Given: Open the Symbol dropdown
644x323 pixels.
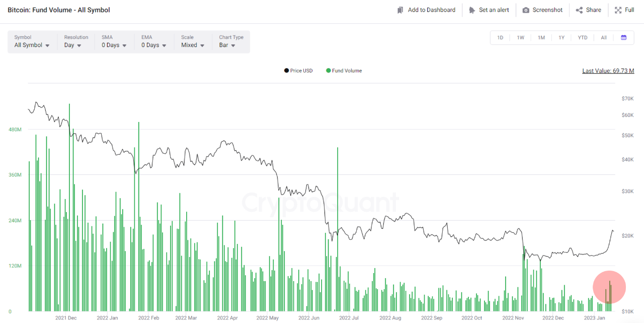Looking at the screenshot, I should (x=32, y=45).
